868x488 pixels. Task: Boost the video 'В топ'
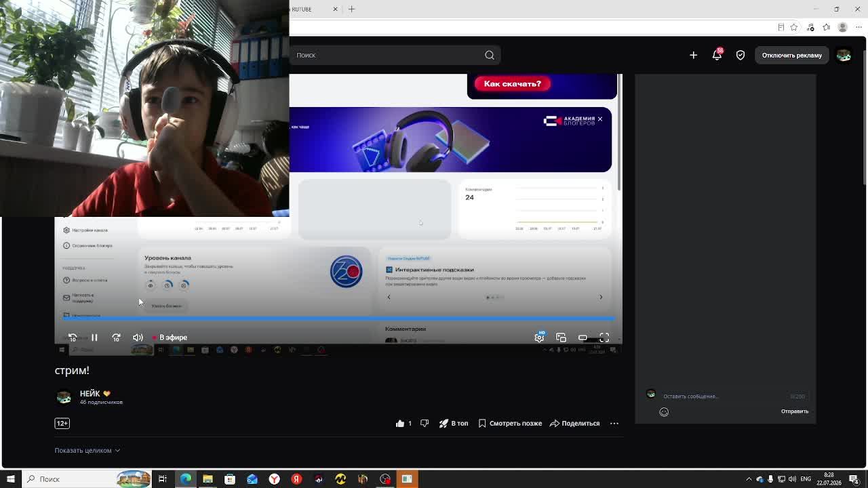pos(454,423)
